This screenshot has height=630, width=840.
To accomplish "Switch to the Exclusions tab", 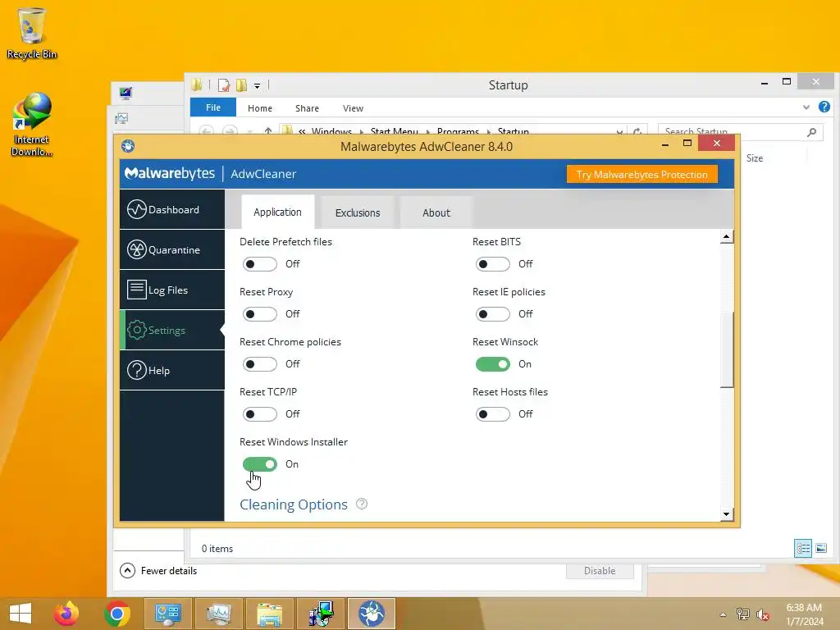I will pyautogui.click(x=358, y=212).
